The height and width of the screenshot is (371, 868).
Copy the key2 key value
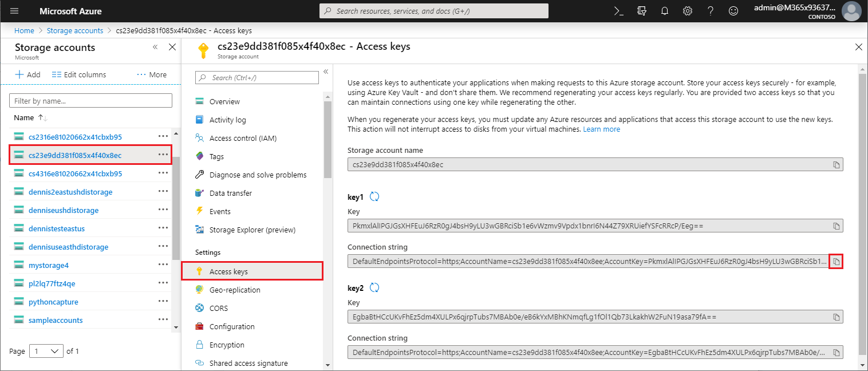(836, 317)
